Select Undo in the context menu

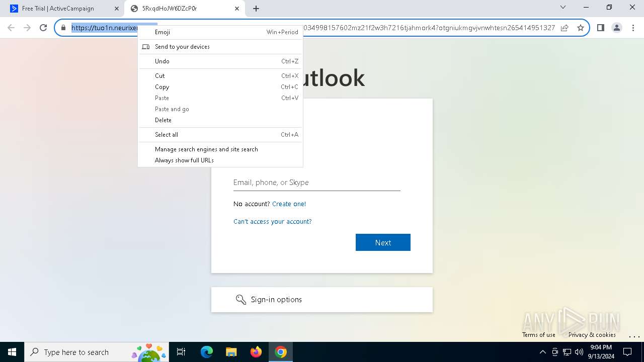coord(220,61)
